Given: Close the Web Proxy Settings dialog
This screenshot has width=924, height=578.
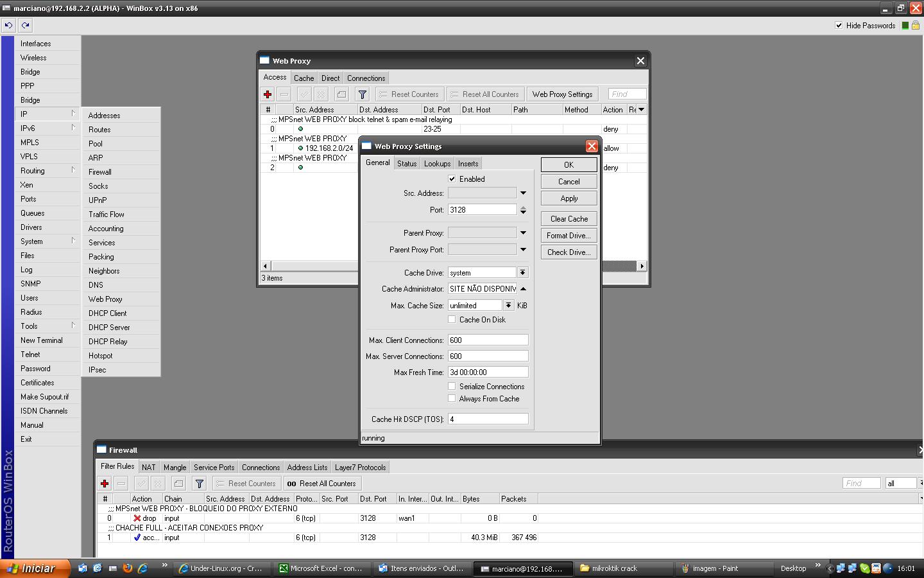Looking at the screenshot, I should pyautogui.click(x=592, y=146).
